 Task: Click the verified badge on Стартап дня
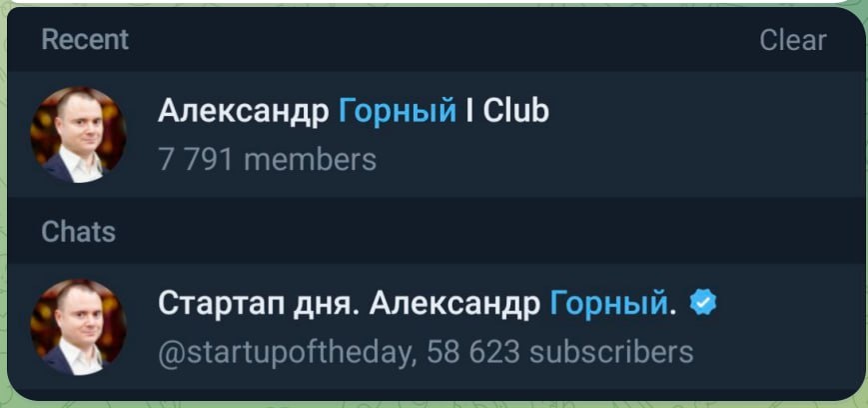pos(703,303)
